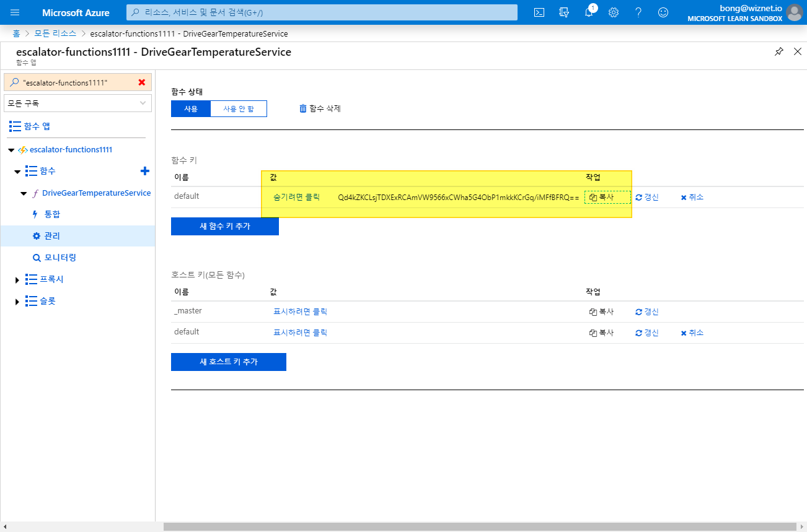The image size is (807, 532).
Task: Click the top resource search box
Action: click(x=322, y=12)
